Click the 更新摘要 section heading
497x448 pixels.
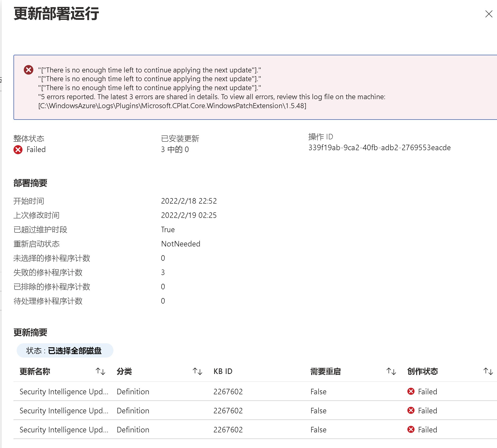pos(30,332)
